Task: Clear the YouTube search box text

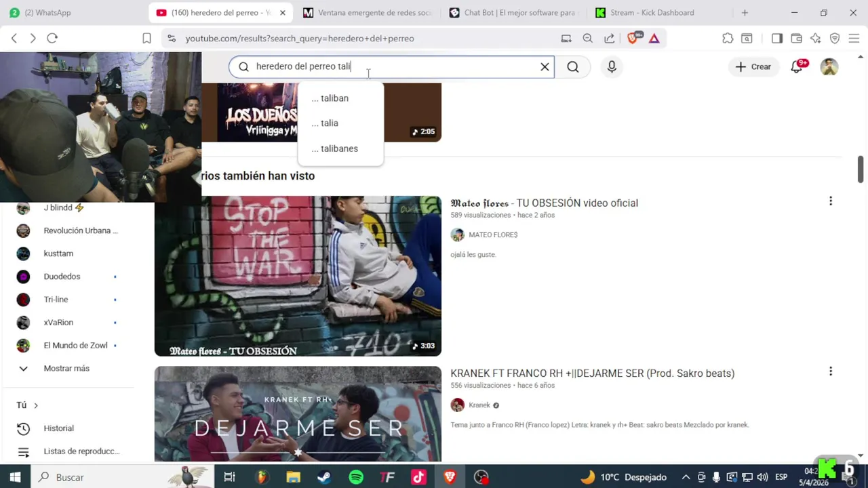Action: tap(545, 66)
